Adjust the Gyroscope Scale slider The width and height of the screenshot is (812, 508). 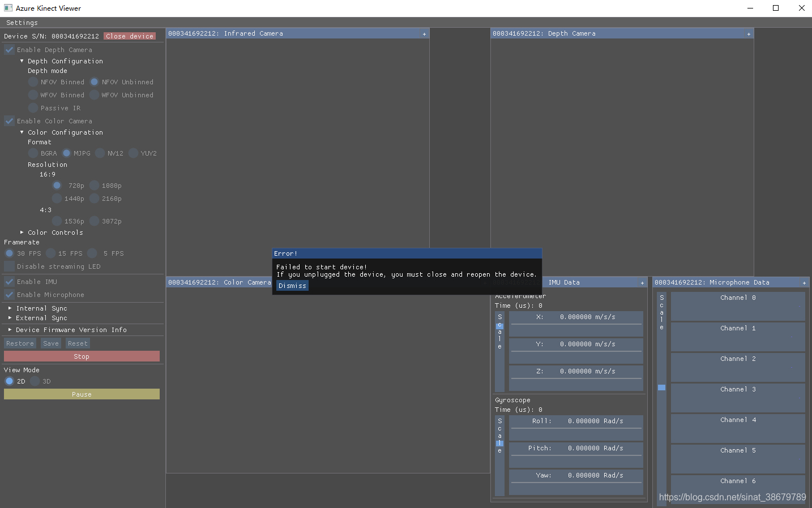click(499, 455)
